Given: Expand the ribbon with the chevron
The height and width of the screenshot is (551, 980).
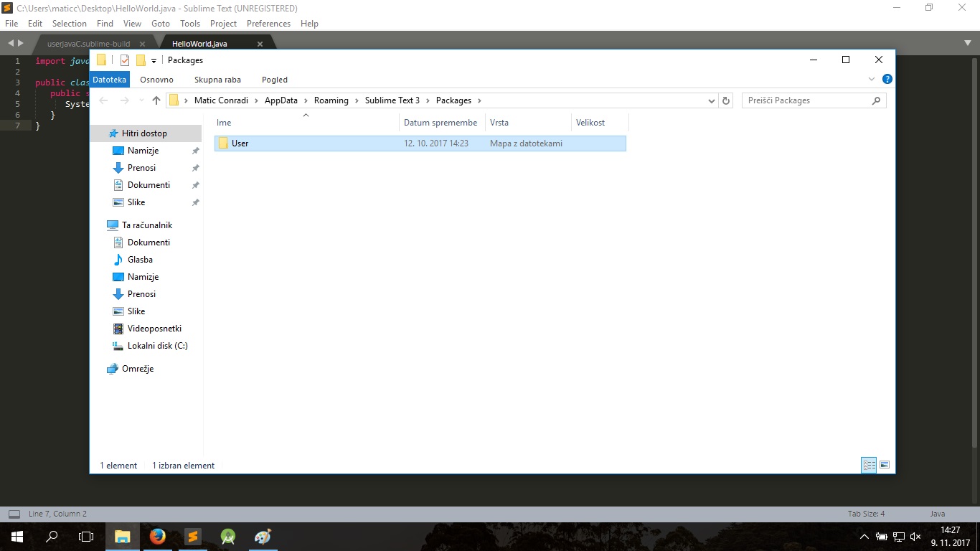Looking at the screenshot, I should pos(872,80).
